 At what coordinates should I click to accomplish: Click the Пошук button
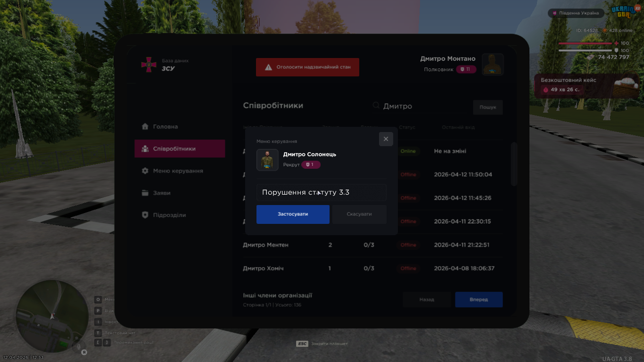488,107
